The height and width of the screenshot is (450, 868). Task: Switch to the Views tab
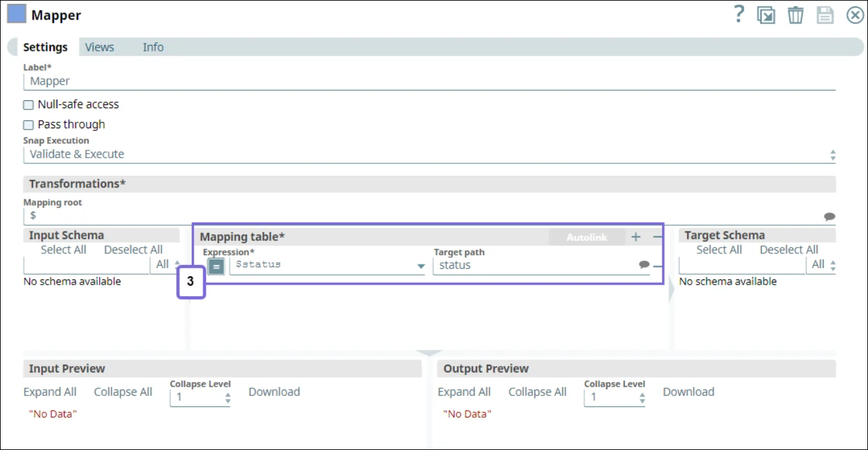[x=99, y=48]
